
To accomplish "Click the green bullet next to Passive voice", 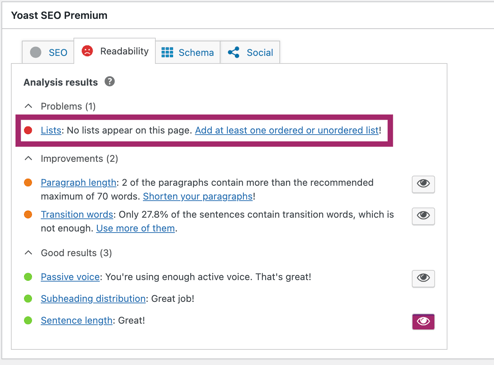I will 28,277.
